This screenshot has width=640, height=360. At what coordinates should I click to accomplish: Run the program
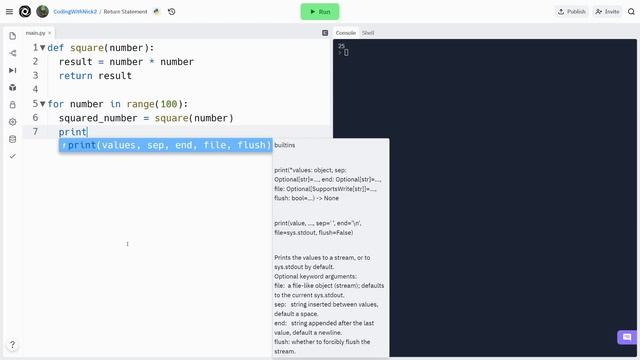pyautogui.click(x=320, y=11)
